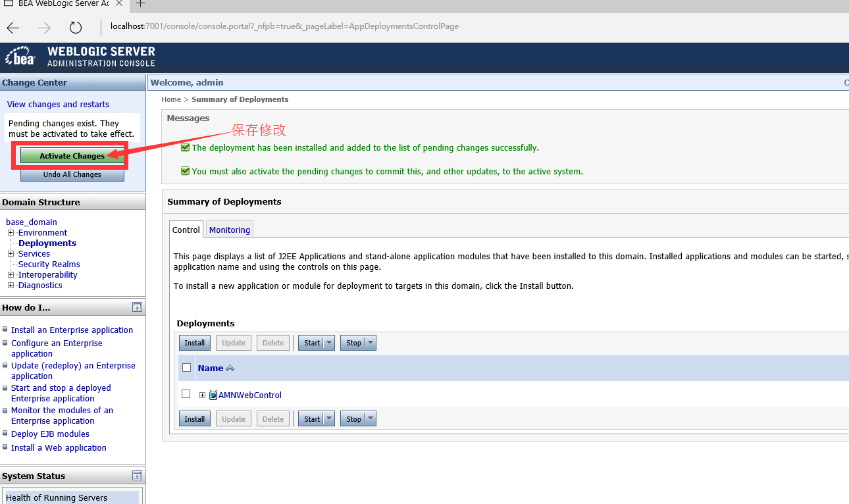
Task: Open Environment in Domain Structure
Action: (x=43, y=233)
